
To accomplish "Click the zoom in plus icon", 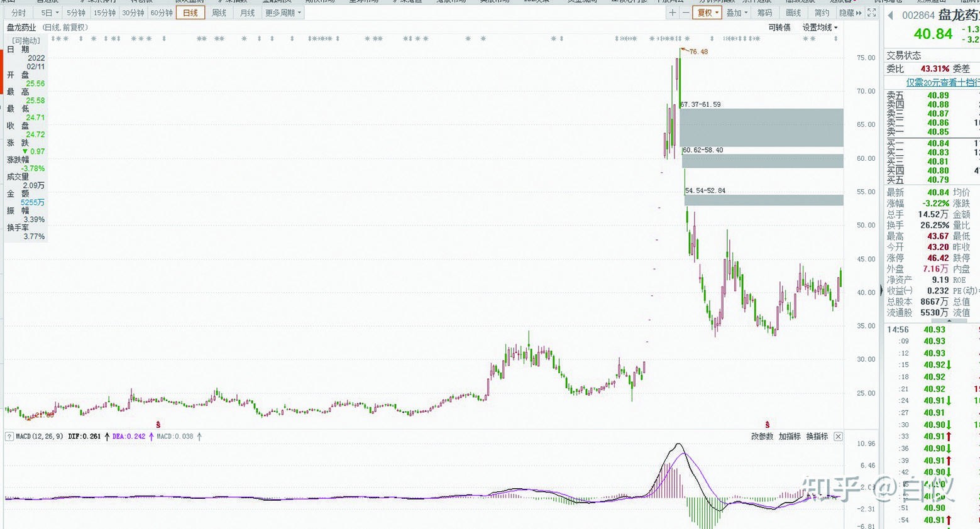I will (673, 13).
